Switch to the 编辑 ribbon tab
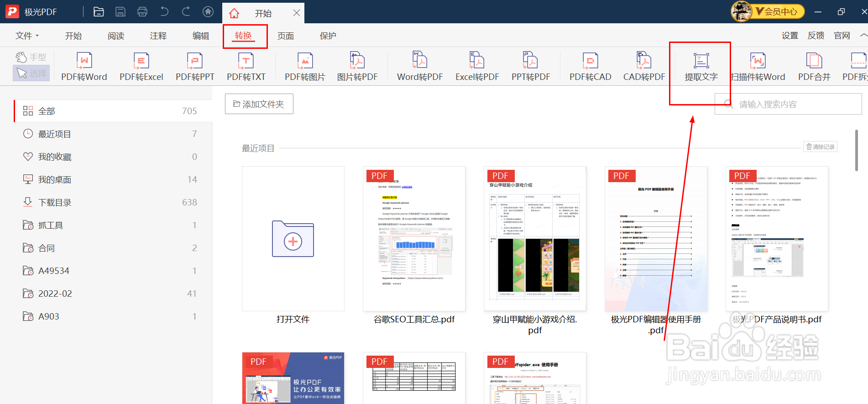 [x=201, y=36]
